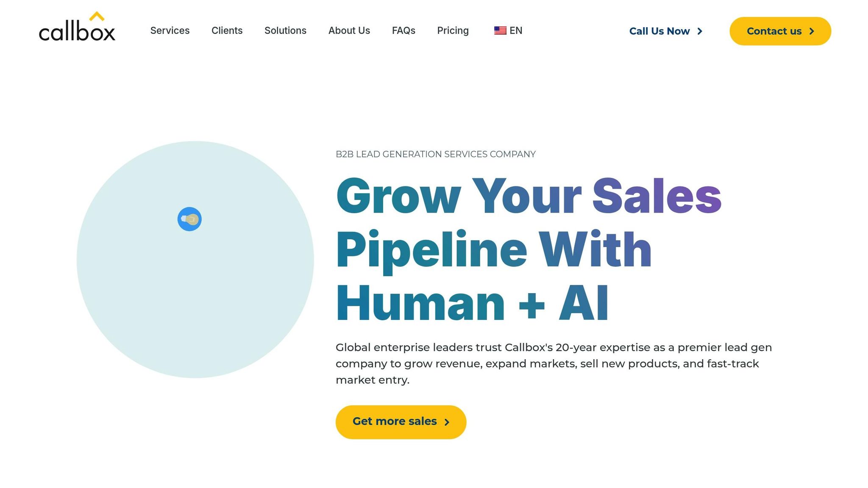The height and width of the screenshot is (488, 868).
Task: Click the blue lightbulb icon
Action: tap(189, 219)
